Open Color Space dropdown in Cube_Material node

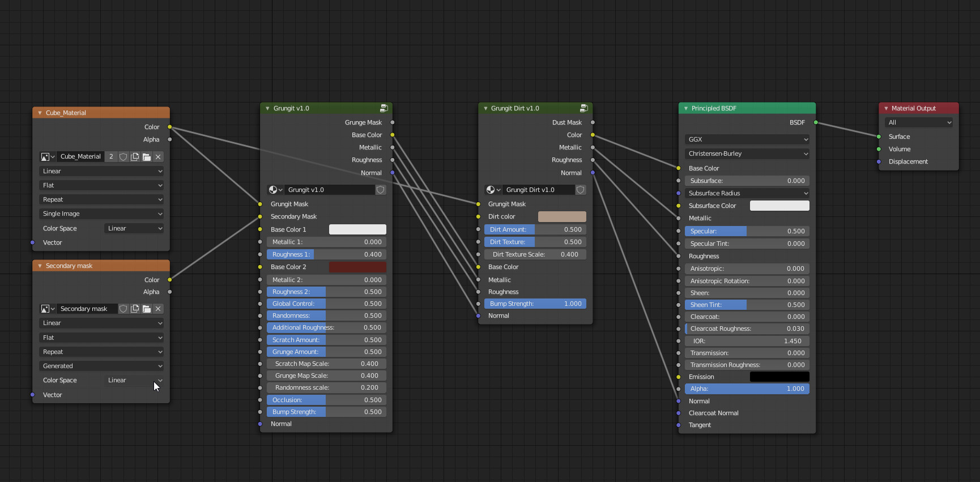[x=134, y=228]
